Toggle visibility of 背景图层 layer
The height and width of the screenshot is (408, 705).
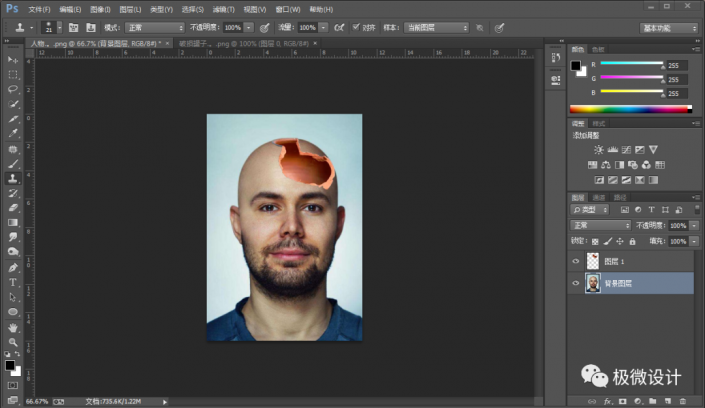575,284
